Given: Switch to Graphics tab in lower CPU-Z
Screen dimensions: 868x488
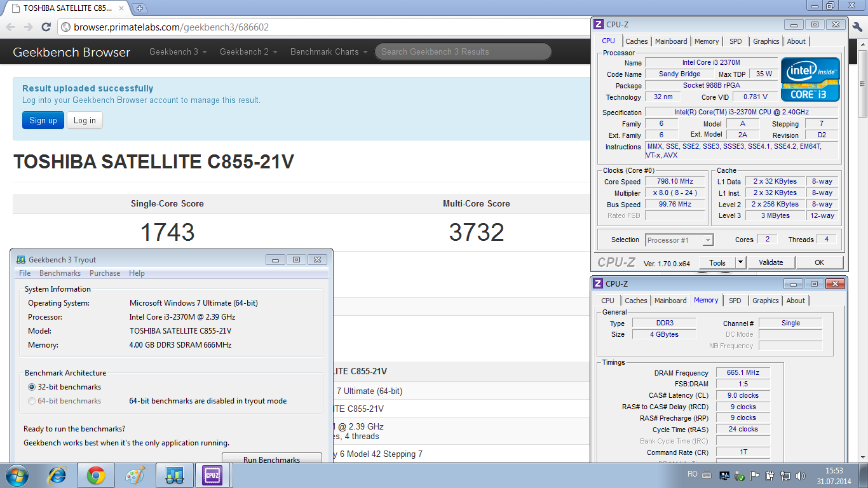Looking at the screenshot, I should pyautogui.click(x=765, y=301).
